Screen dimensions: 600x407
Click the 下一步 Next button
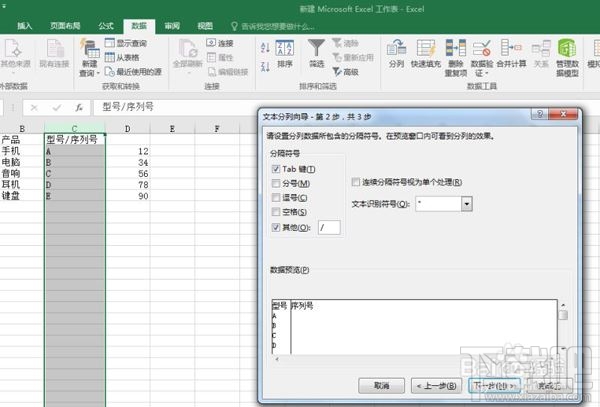coord(494,386)
